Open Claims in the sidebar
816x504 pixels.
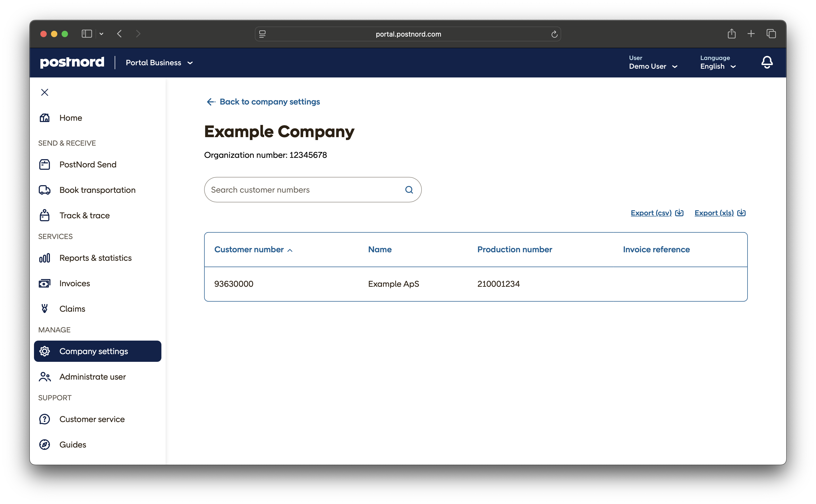(x=72, y=309)
